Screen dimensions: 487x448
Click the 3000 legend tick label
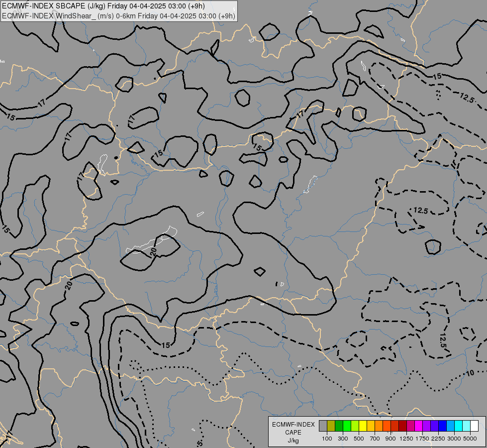[454, 439]
